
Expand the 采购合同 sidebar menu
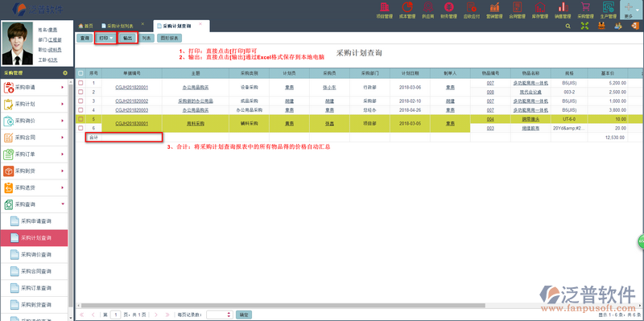coord(35,138)
